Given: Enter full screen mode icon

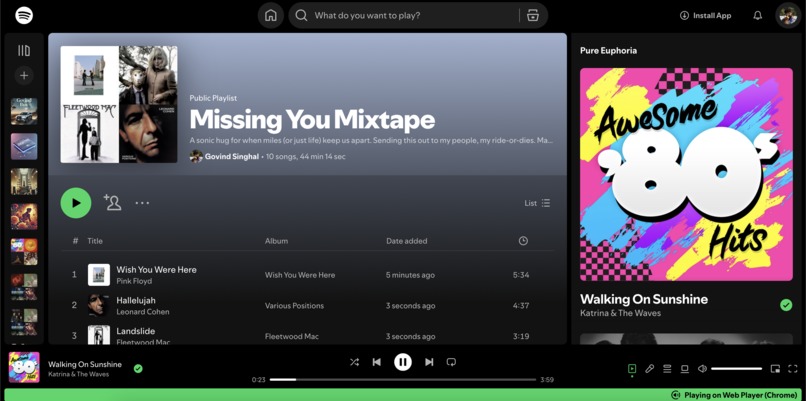Looking at the screenshot, I should tap(793, 369).
